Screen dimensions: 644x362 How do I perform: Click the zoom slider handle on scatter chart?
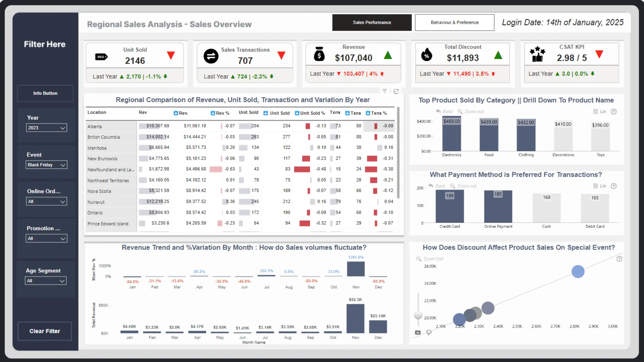(418, 315)
